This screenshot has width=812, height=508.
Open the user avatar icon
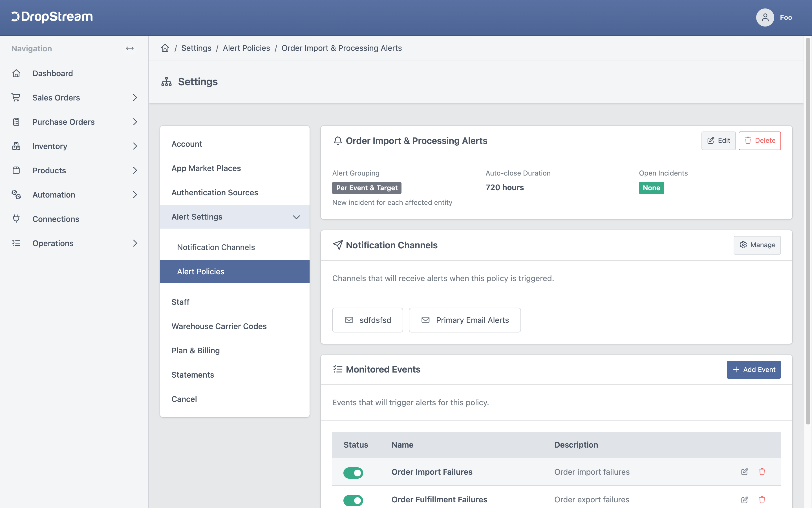765,17
